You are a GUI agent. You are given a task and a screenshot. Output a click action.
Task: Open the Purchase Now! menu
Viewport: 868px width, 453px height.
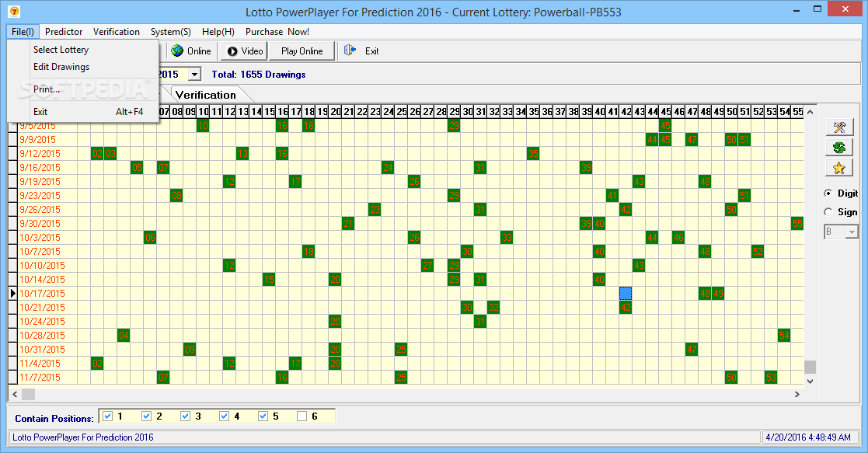pyautogui.click(x=277, y=32)
